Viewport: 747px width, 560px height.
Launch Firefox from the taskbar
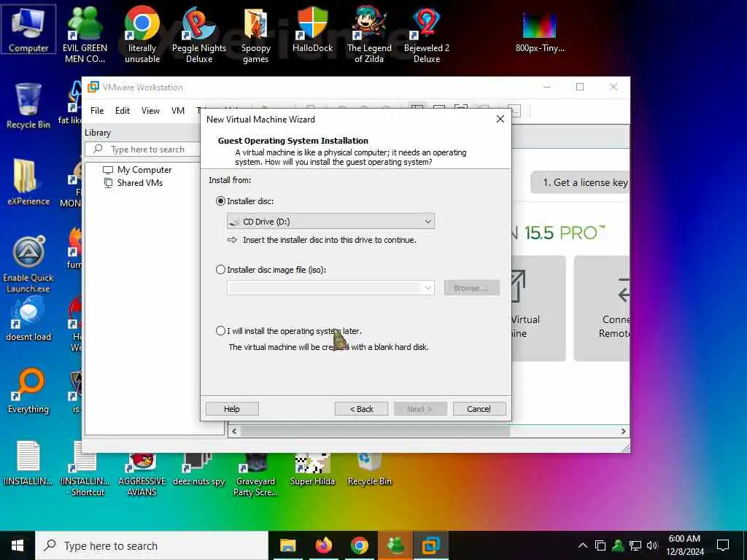pos(323,545)
